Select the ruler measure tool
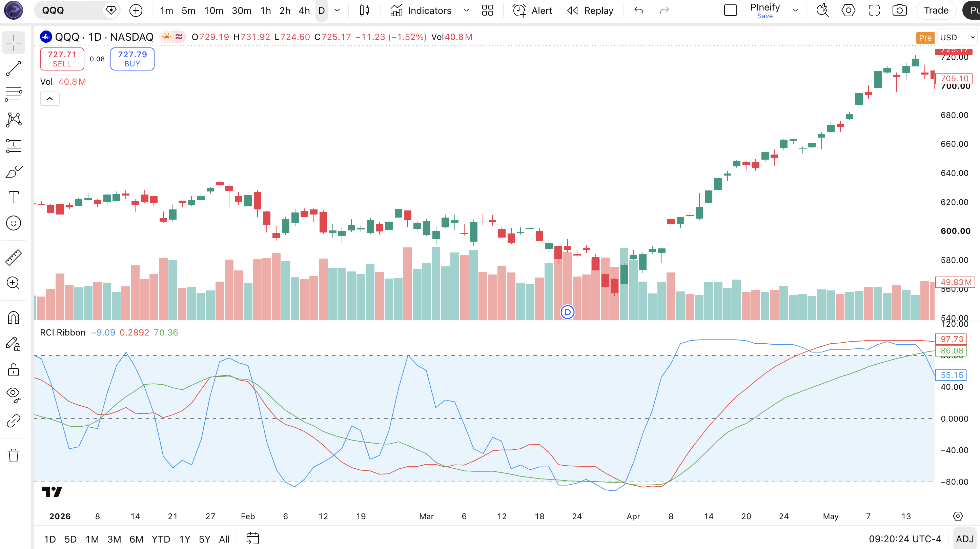Image resolution: width=980 pixels, height=549 pixels. click(14, 257)
